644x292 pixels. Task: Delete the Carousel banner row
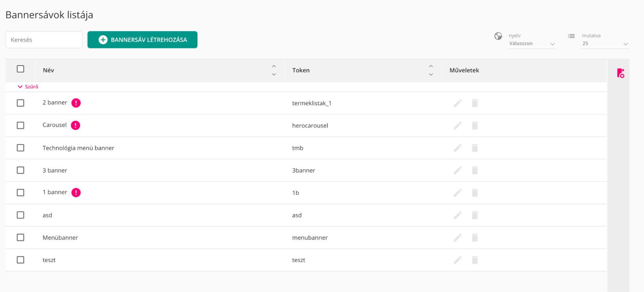pos(475,126)
